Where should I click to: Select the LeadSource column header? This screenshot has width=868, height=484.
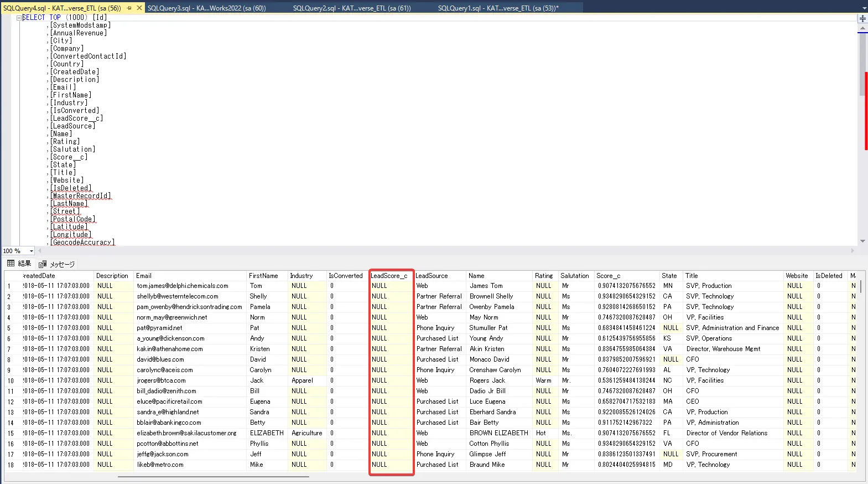(440, 276)
